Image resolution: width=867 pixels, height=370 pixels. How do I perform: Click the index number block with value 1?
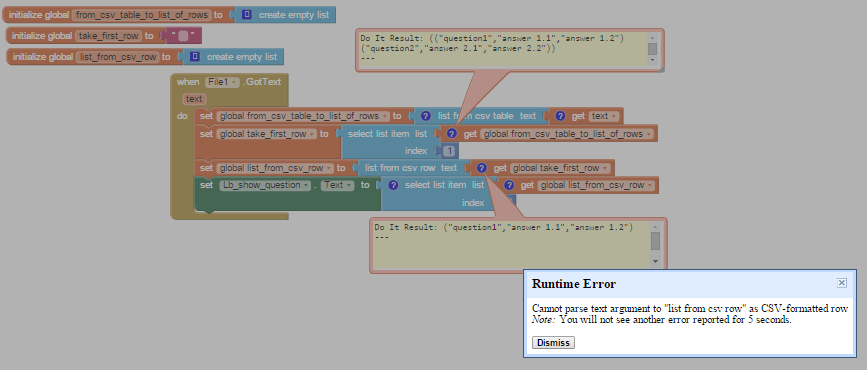[450, 151]
